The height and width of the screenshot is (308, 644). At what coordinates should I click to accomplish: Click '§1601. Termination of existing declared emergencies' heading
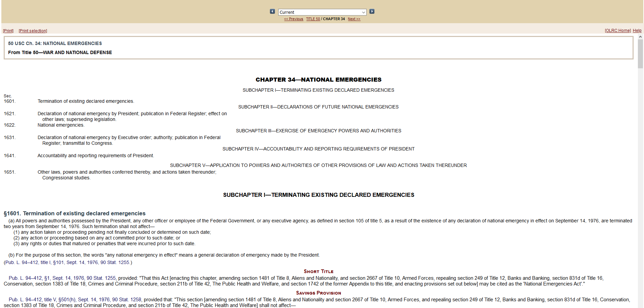coord(75,213)
